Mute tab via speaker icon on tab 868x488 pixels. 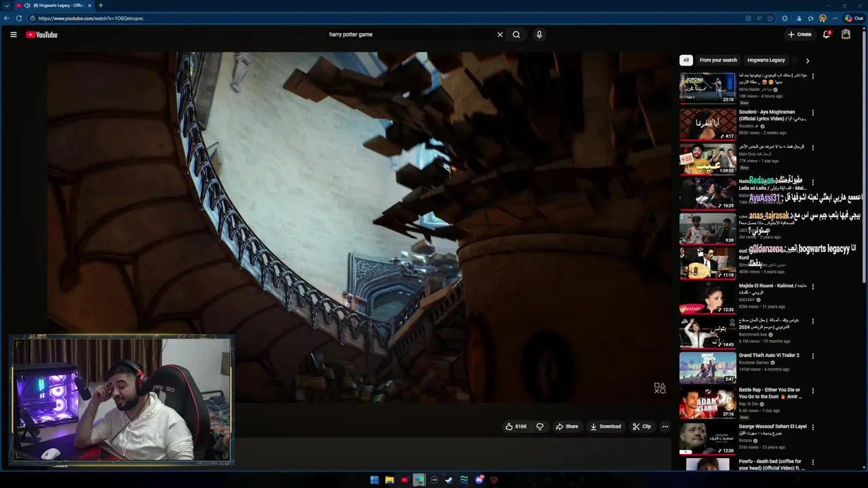point(27,5)
